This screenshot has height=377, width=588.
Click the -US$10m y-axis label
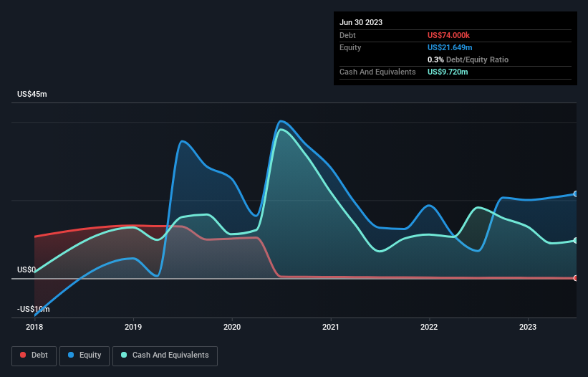(x=34, y=309)
